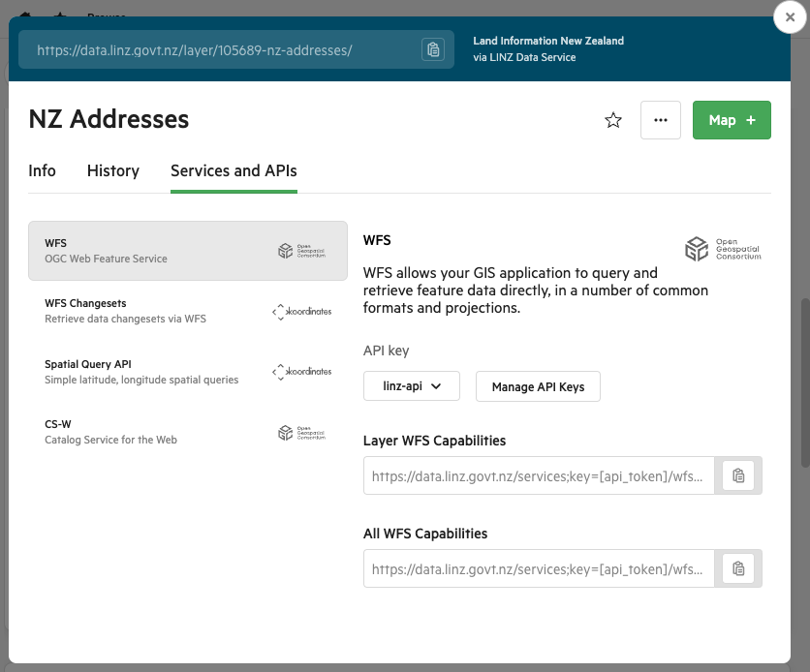Open the Spatial Query API service
Viewport: 810px width, 672px height.
point(188,372)
